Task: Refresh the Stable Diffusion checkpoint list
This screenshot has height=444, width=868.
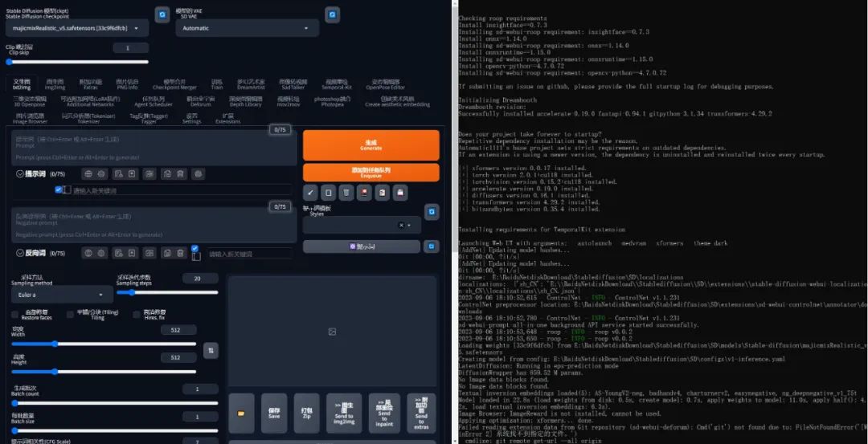Action: pos(162,14)
